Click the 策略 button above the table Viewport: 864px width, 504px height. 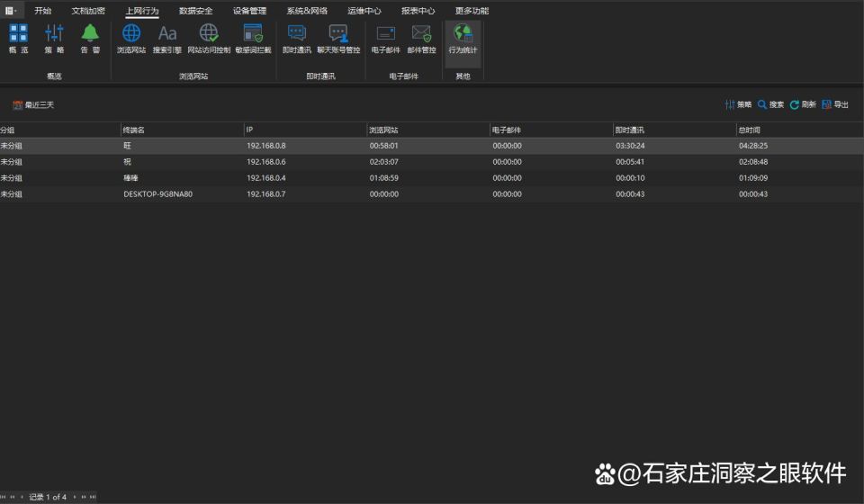[x=738, y=104]
